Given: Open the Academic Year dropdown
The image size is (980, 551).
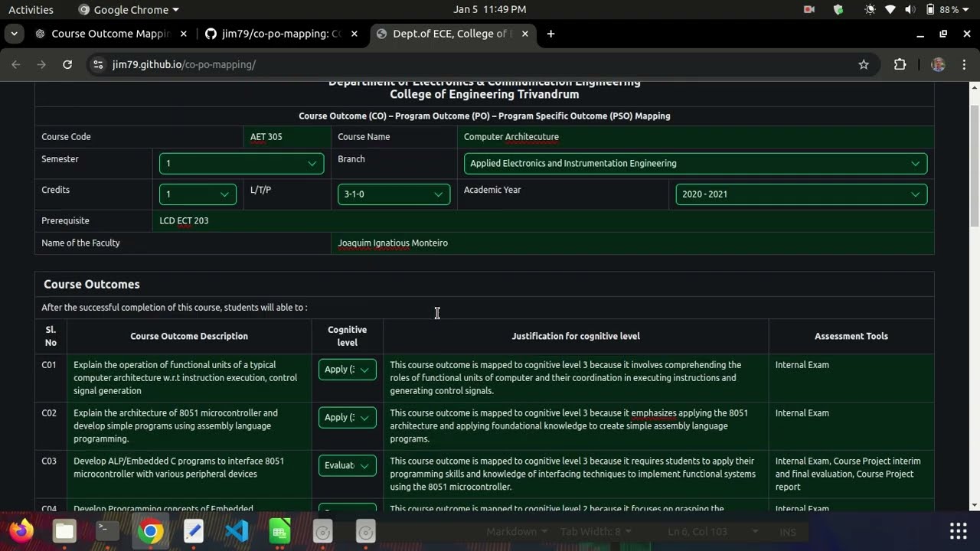Looking at the screenshot, I should (x=801, y=194).
